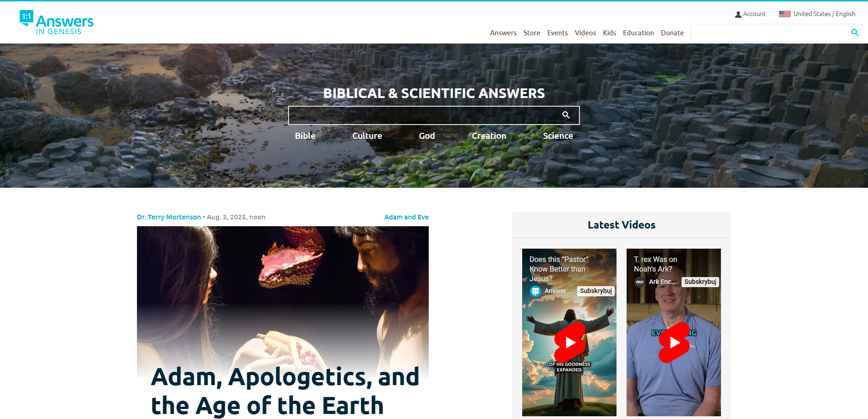The image size is (868, 419).
Task: Select the Science topic under the search bar
Action: click(558, 136)
